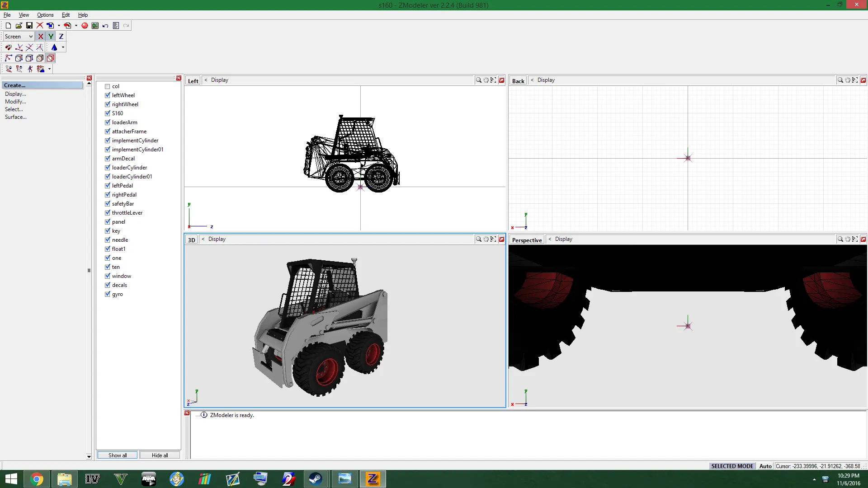The width and height of the screenshot is (868, 488).
Task: Open the Modify... command group
Action: pyautogui.click(x=15, y=102)
